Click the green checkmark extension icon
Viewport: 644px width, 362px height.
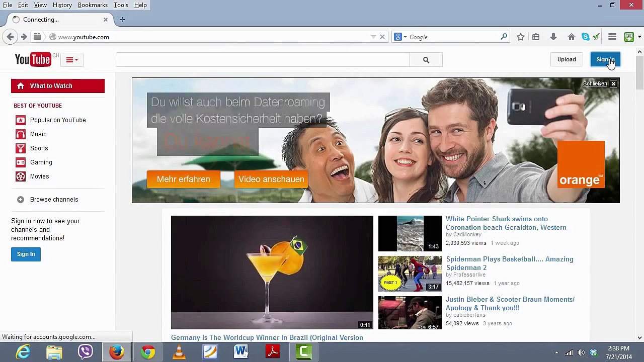[x=596, y=37]
